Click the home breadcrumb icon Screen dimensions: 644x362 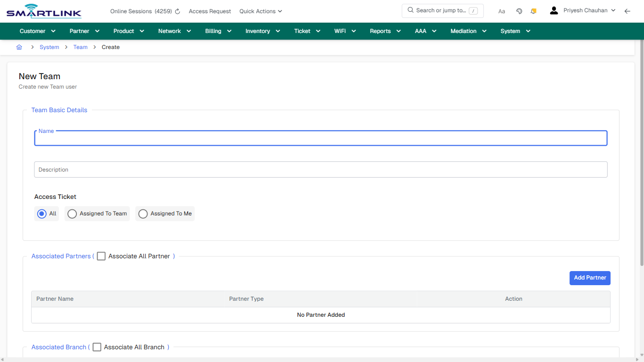(x=19, y=47)
